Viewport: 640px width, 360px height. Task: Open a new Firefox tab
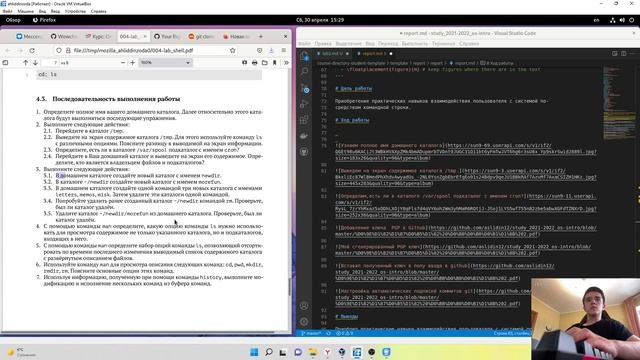(x=261, y=36)
